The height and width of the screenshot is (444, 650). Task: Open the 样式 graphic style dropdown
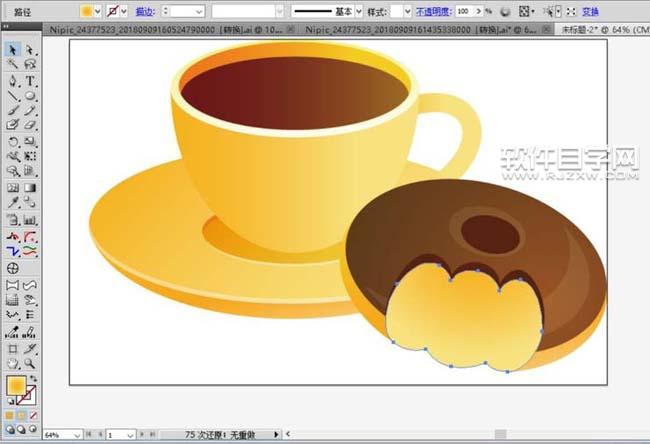(407, 12)
